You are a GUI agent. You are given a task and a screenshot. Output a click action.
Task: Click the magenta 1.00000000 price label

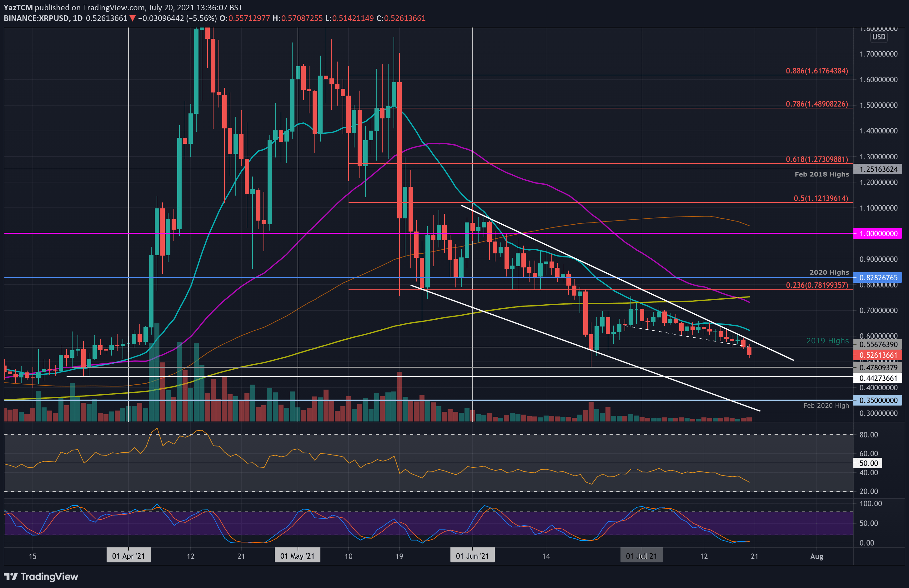pos(878,233)
